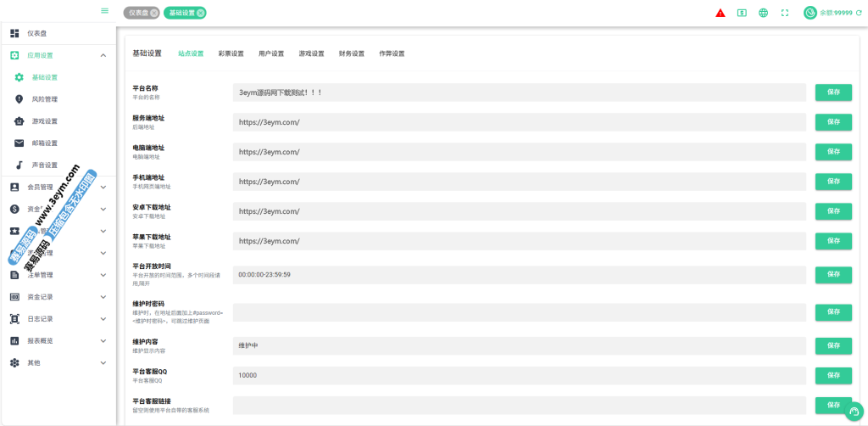Save the 平台开放时间 setting
Viewport: 868px width, 426px height.
[x=833, y=275]
